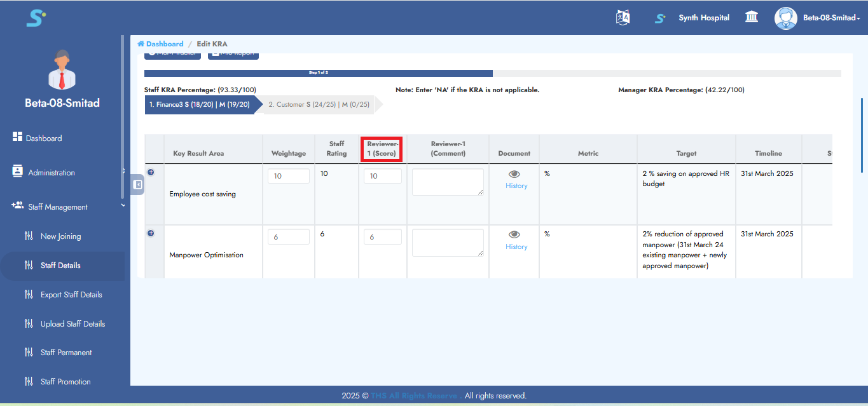868x406 pixels.
Task: Click the user avatar in top bar
Action: [x=785, y=18]
